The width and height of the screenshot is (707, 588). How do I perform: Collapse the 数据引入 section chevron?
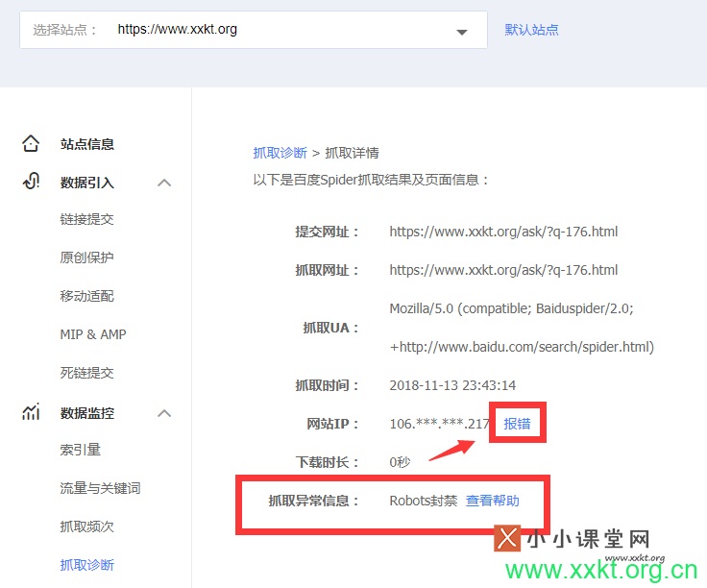pyautogui.click(x=164, y=183)
